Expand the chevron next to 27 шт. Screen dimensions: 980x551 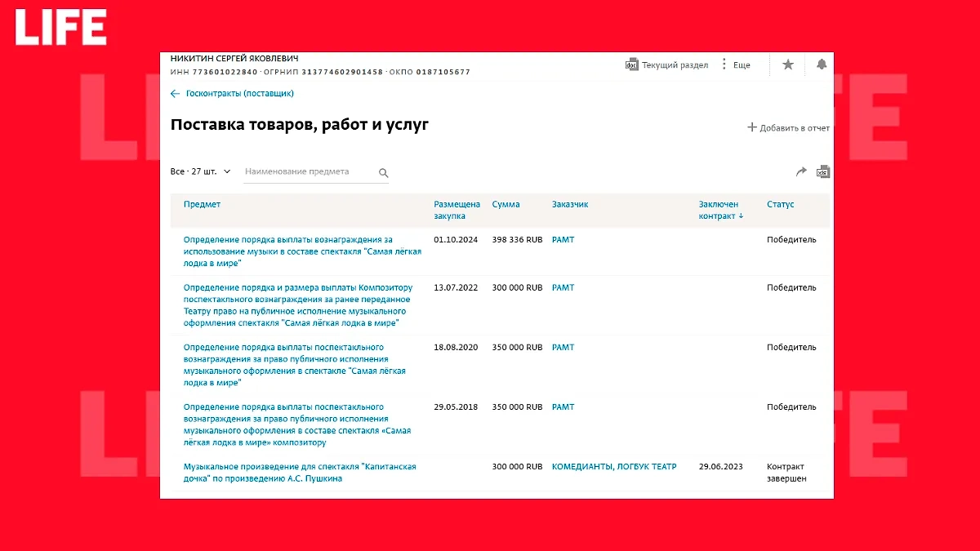227,171
